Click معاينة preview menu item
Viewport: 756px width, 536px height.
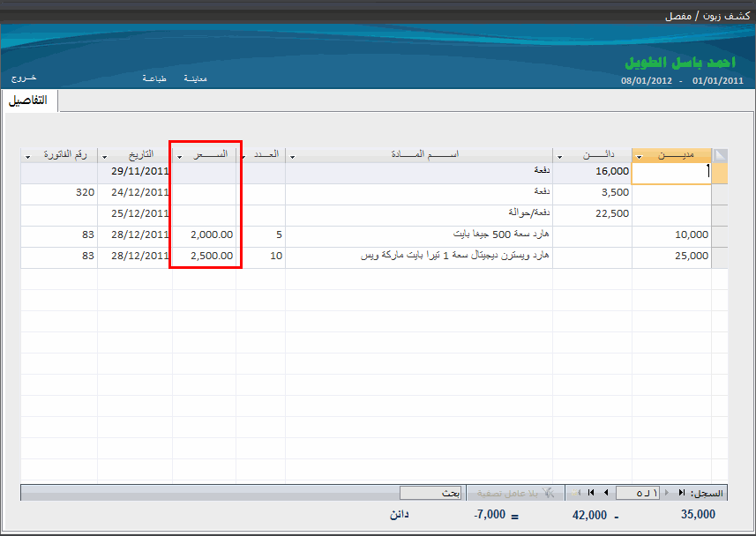click(x=195, y=78)
